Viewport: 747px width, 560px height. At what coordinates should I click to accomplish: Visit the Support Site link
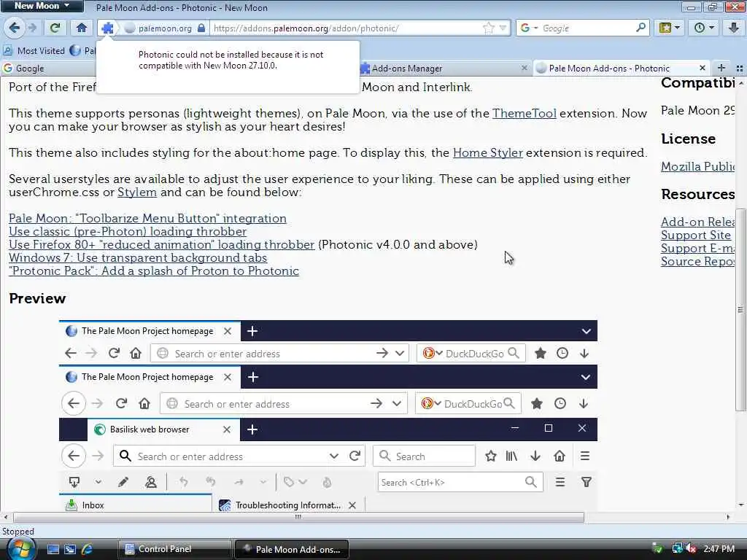(x=695, y=235)
